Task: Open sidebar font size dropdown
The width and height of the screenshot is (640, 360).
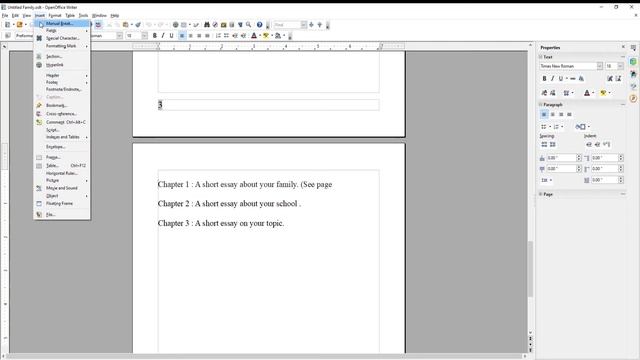Action: [x=620, y=66]
